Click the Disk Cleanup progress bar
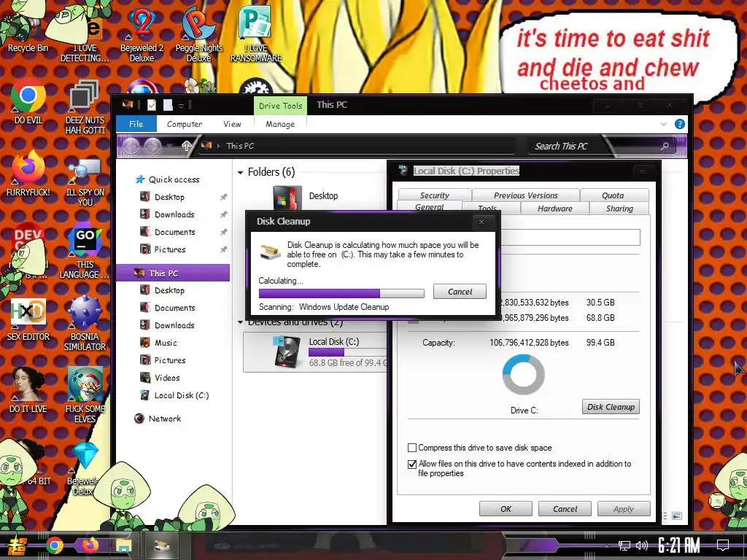The image size is (747, 560). click(341, 293)
